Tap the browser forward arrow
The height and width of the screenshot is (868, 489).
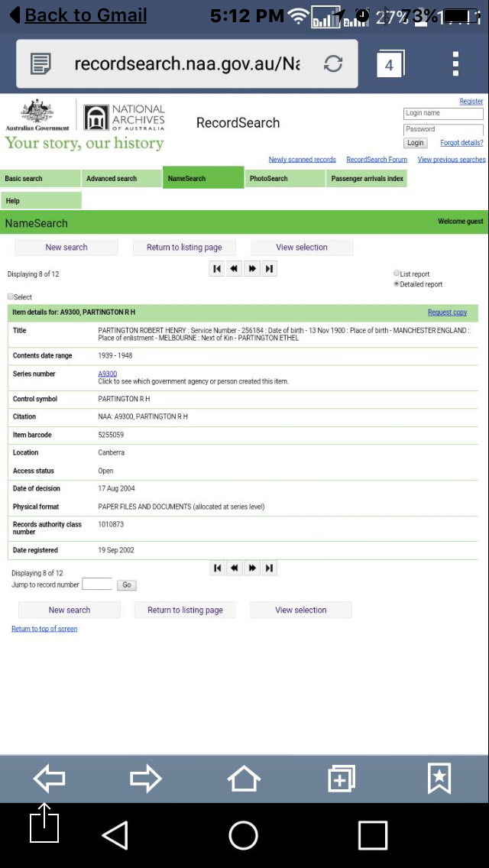[146, 779]
